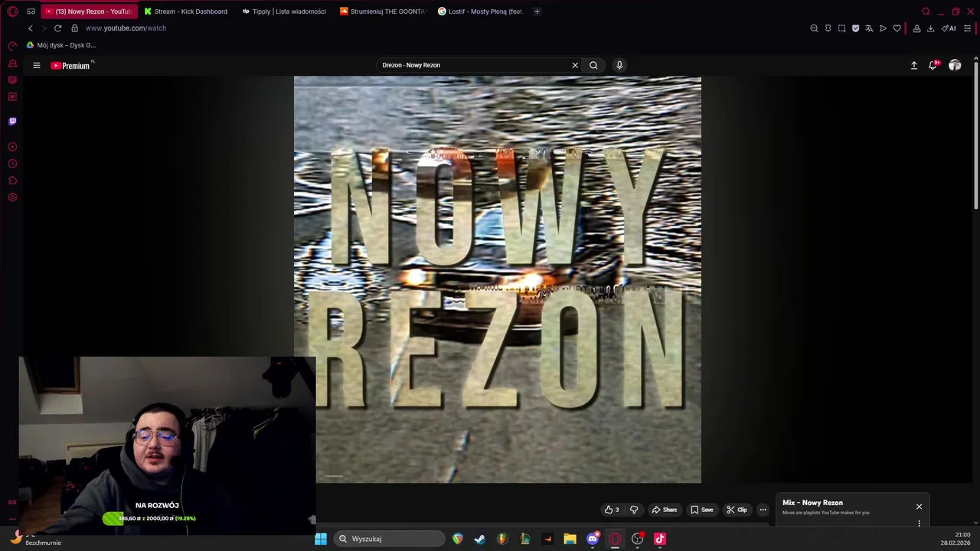Switch to Tipply Lista wiadomości tab

tap(283, 11)
